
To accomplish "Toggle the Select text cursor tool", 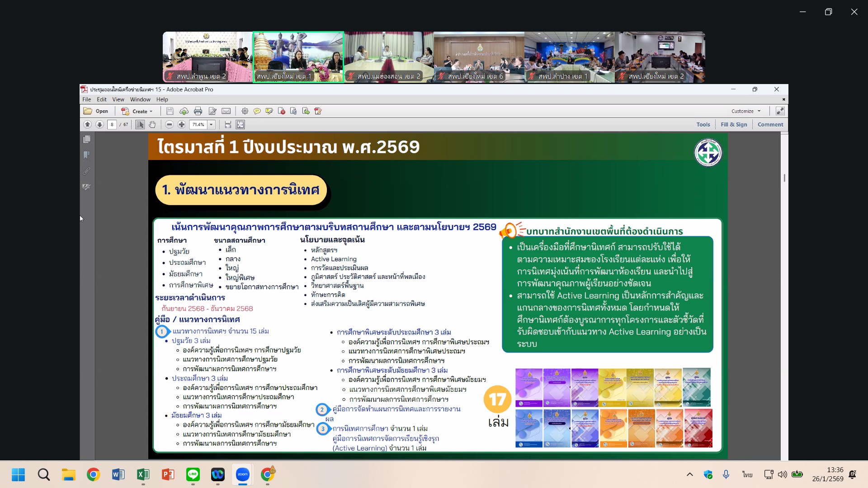I will point(140,125).
